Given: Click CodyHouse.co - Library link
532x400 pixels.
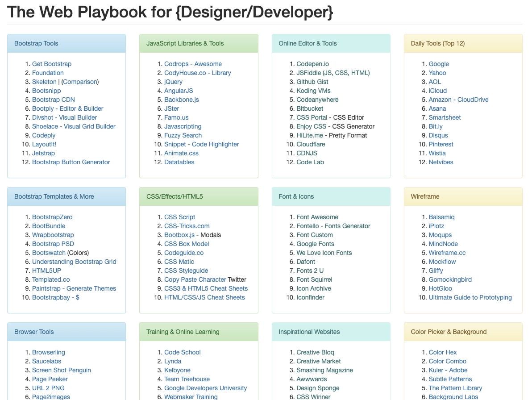Looking at the screenshot, I should pyautogui.click(x=197, y=73).
